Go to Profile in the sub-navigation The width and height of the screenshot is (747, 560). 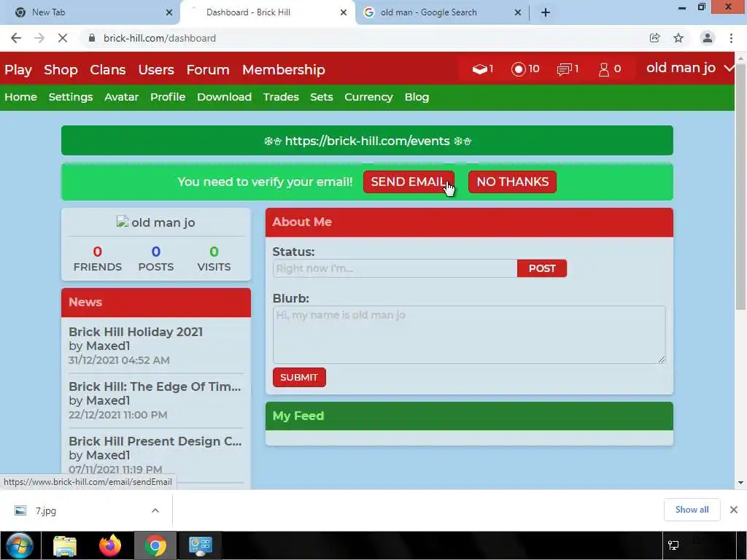point(168,97)
